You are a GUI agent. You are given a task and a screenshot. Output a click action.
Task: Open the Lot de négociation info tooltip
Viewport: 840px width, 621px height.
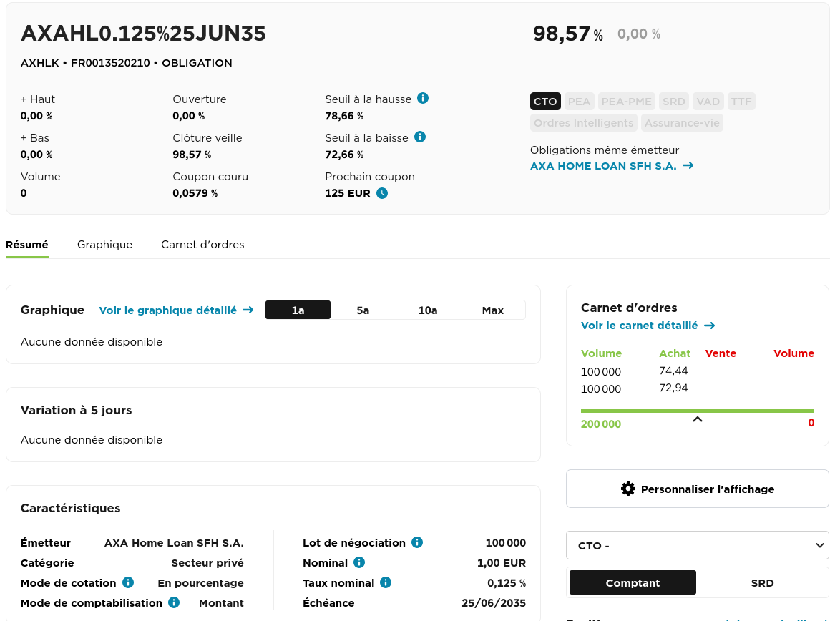coord(416,542)
